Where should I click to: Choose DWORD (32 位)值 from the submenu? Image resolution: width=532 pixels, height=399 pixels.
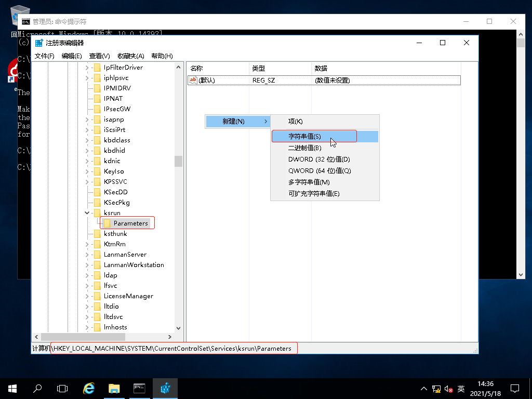click(319, 159)
